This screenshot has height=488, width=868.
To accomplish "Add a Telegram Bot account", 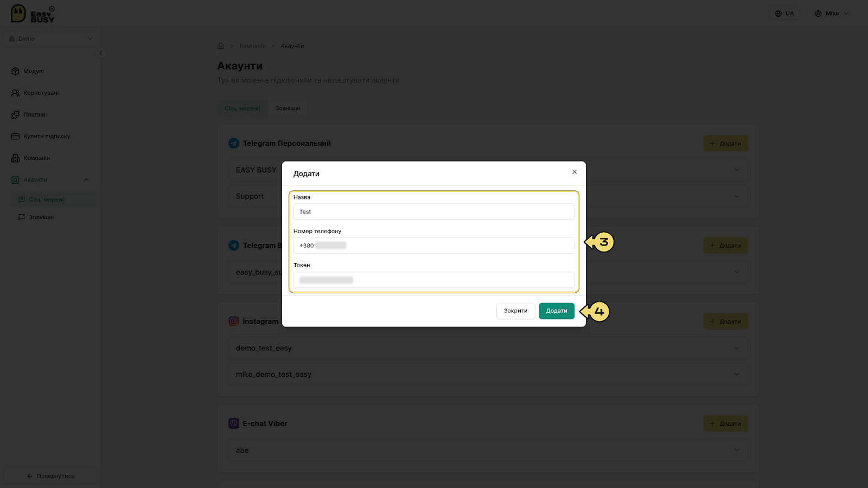I will point(726,246).
